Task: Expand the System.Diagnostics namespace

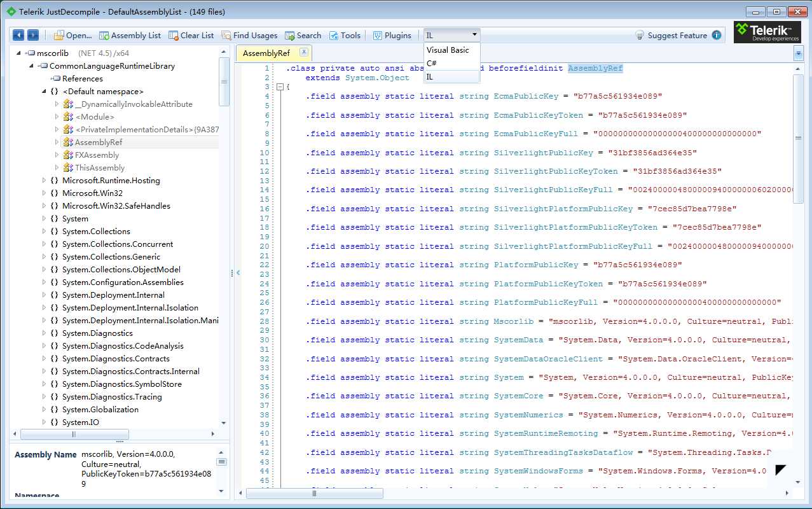Action: 44,333
